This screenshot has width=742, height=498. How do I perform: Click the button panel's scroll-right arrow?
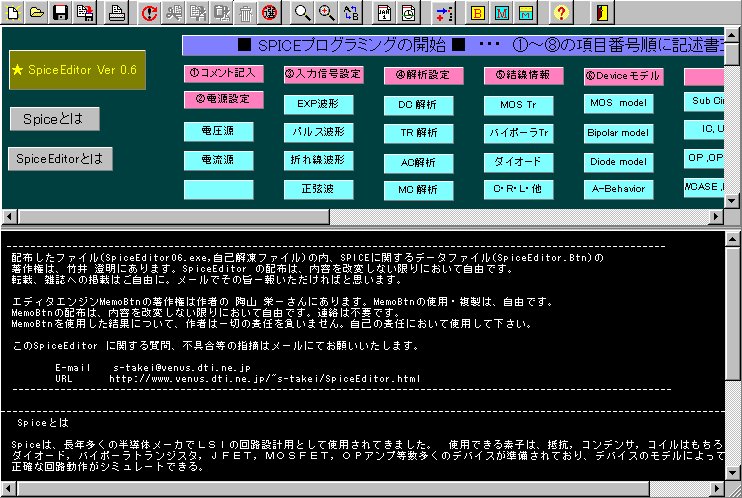(716, 217)
